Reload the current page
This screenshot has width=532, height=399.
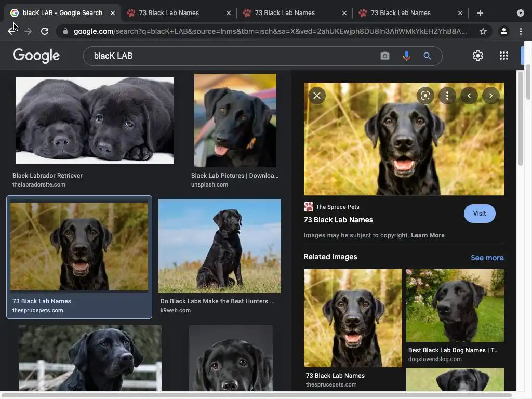[45, 31]
